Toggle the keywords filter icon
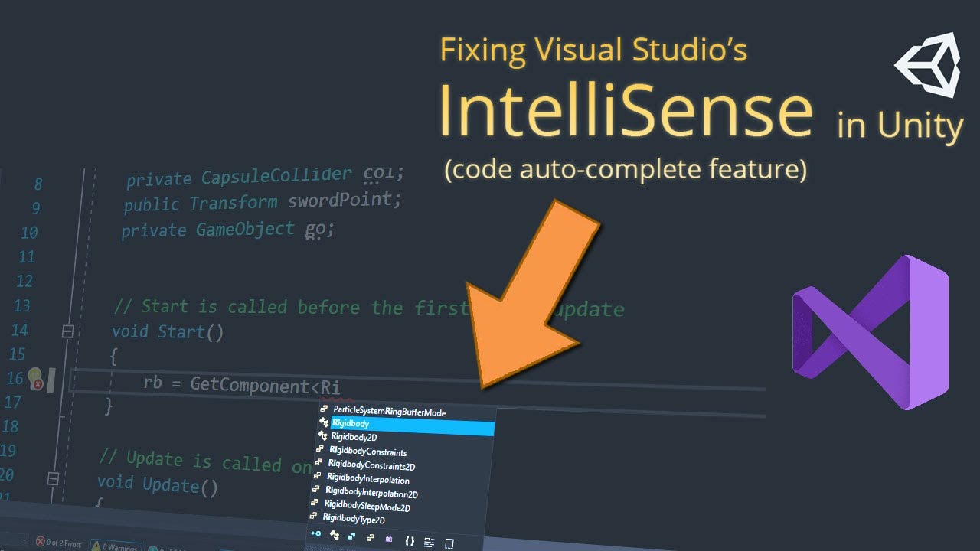Viewport: 980px width, 551px height. click(x=430, y=542)
